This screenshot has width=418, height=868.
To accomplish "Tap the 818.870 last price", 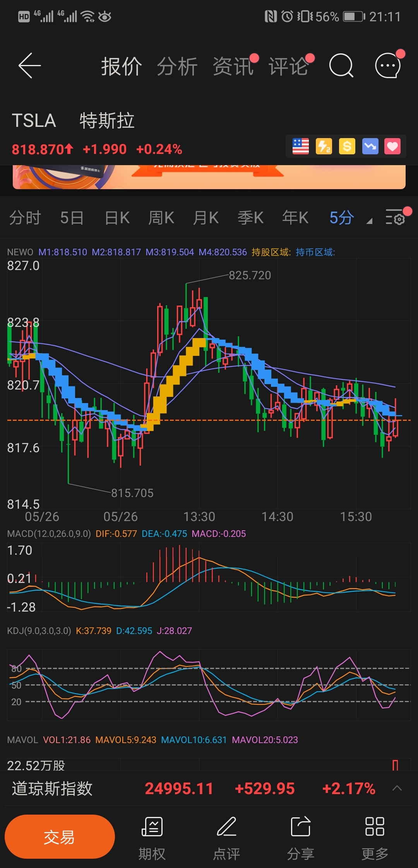I will (x=42, y=149).
